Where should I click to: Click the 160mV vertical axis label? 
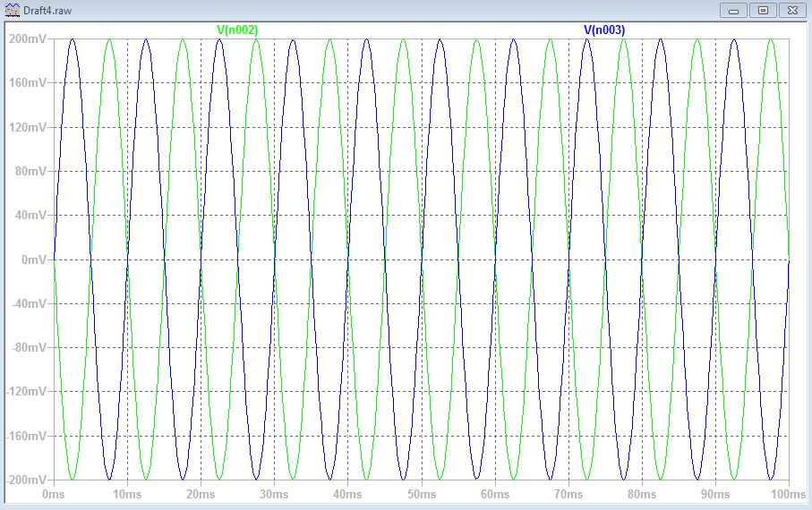(x=28, y=83)
